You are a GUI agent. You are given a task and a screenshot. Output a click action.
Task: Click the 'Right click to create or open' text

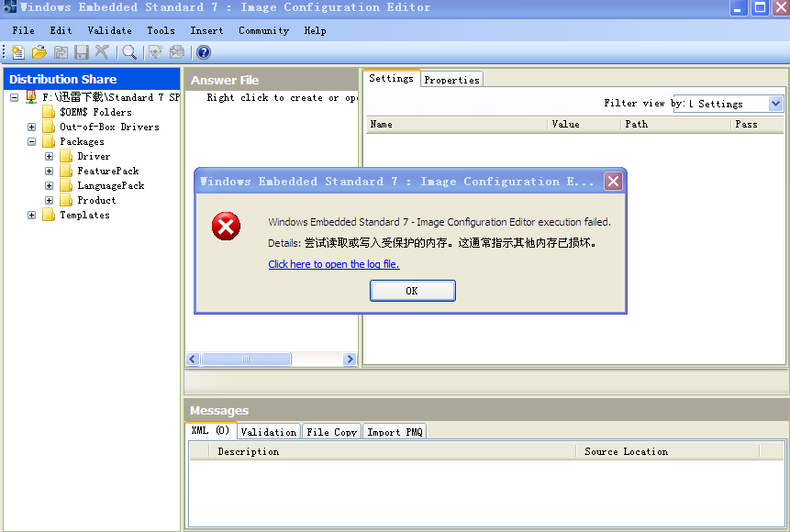[283, 98]
